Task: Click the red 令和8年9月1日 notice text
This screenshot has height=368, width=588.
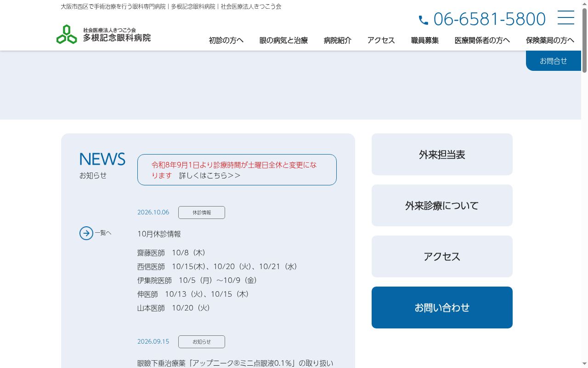Action: pos(234,170)
